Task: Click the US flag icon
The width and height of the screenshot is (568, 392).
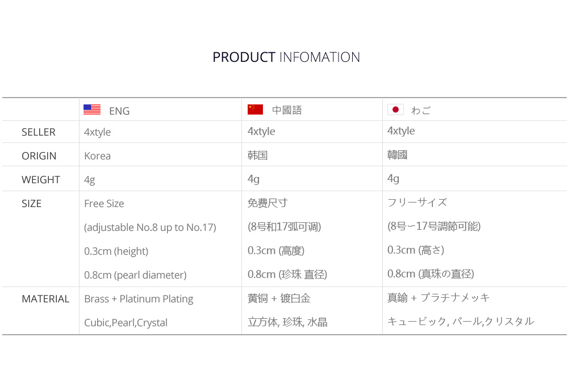Action: [x=92, y=109]
